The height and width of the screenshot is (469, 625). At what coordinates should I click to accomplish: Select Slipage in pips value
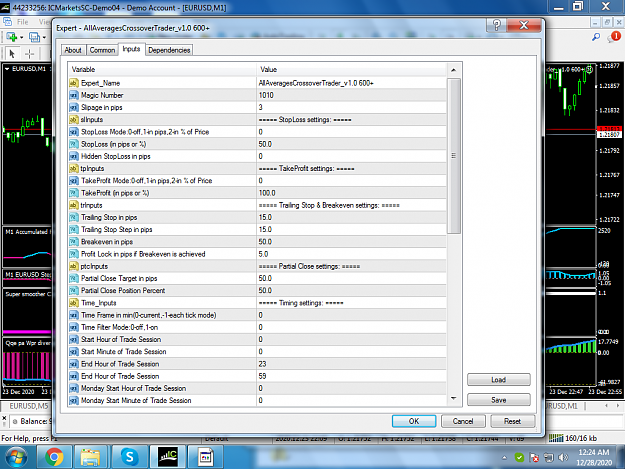coord(351,108)
